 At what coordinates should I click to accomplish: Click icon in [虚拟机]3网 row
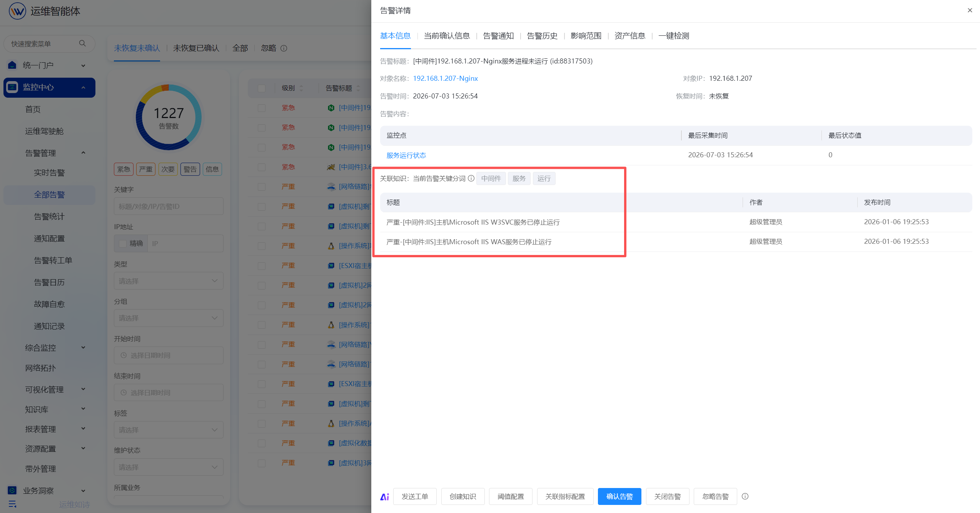click(331, 463)
